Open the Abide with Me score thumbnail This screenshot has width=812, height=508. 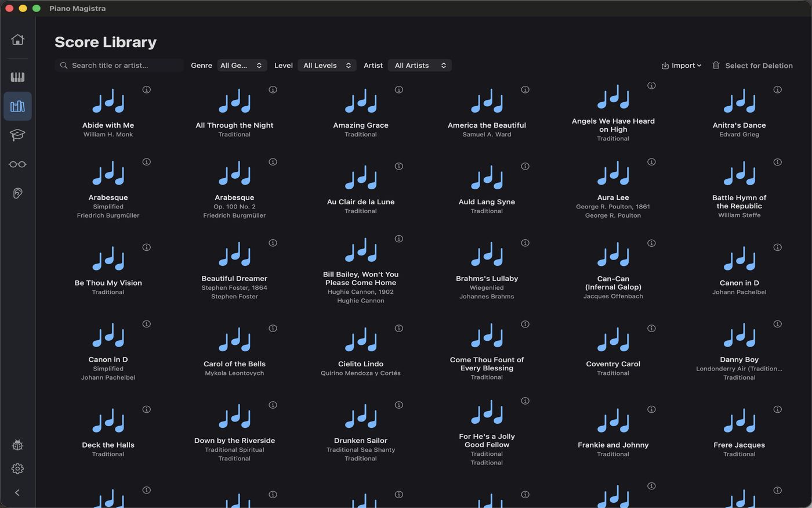point(108,101)
